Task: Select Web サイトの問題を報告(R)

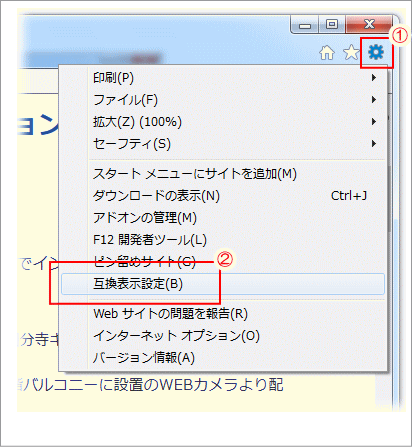Action: point(223,314)
